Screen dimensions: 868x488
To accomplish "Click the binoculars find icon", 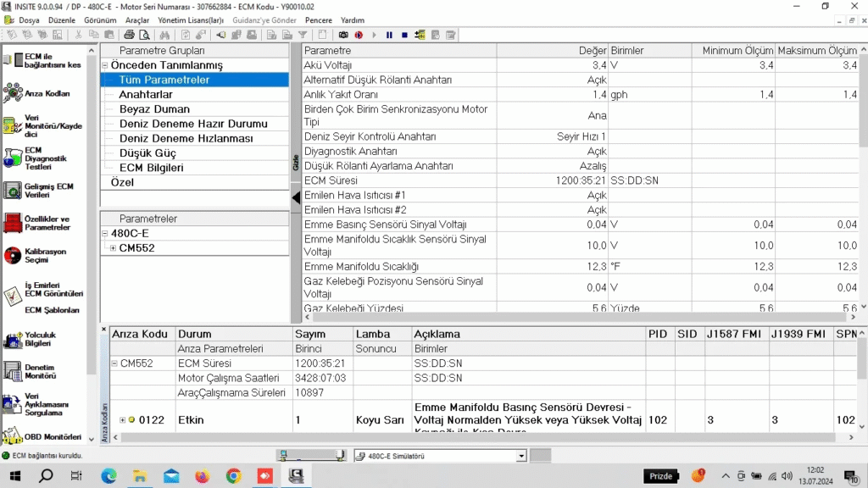I will [164, 35].
